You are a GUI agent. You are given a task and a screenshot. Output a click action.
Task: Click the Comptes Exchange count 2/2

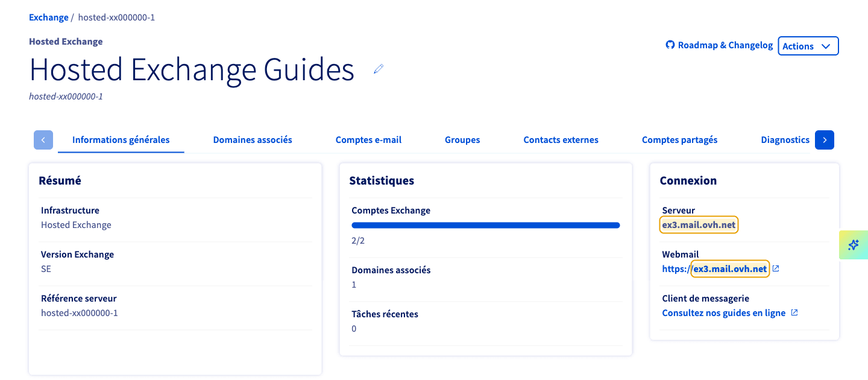[358, 241]
